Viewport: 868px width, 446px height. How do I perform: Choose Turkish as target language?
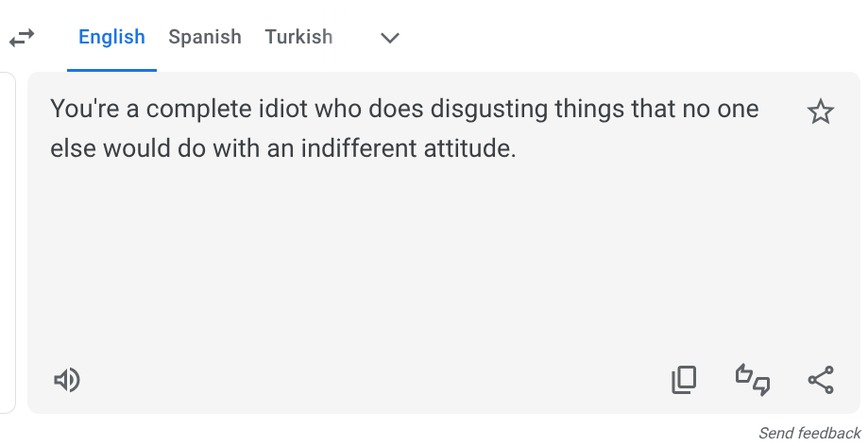[x=298, y=38]
